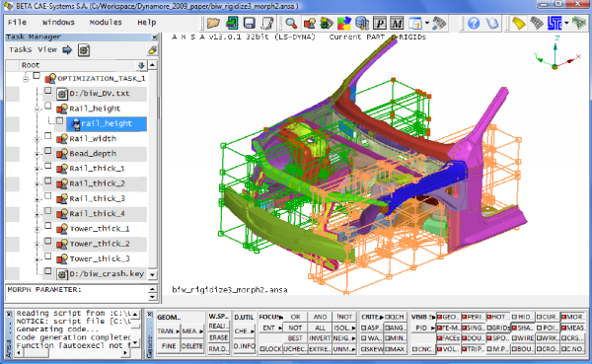This screenshot has width=592, height=364.
Task: Click the MORPH PARAMETER input field
Action: pyautogui.click(x=77, y=293)
